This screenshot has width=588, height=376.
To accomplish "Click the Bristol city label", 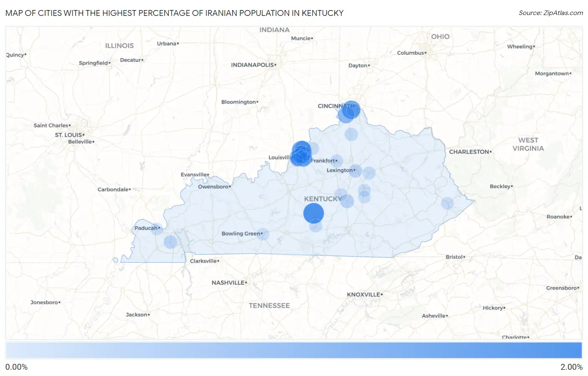I will [x=454, y=257].
